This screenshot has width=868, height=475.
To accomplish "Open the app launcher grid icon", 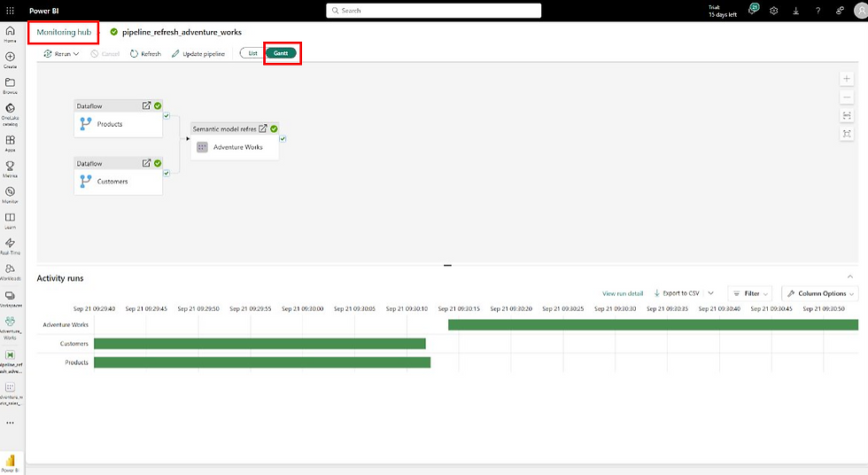I will click(10, 11).
